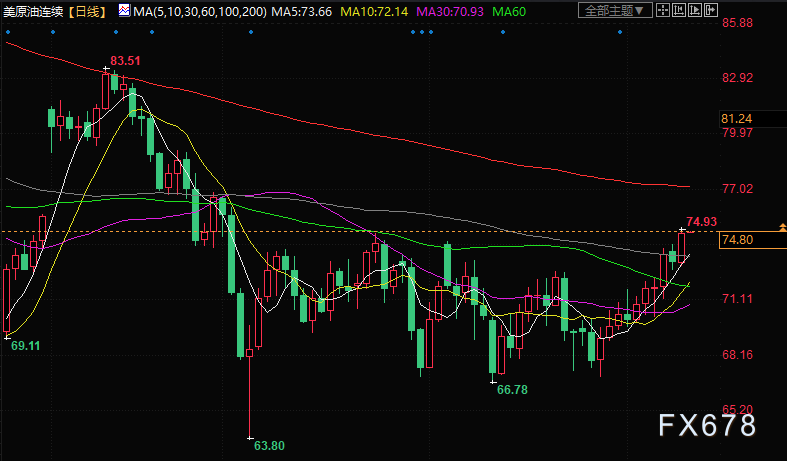Click the 83.51 high price label
The height and width of the screenshot is (461, 787).
click(125, 61)
